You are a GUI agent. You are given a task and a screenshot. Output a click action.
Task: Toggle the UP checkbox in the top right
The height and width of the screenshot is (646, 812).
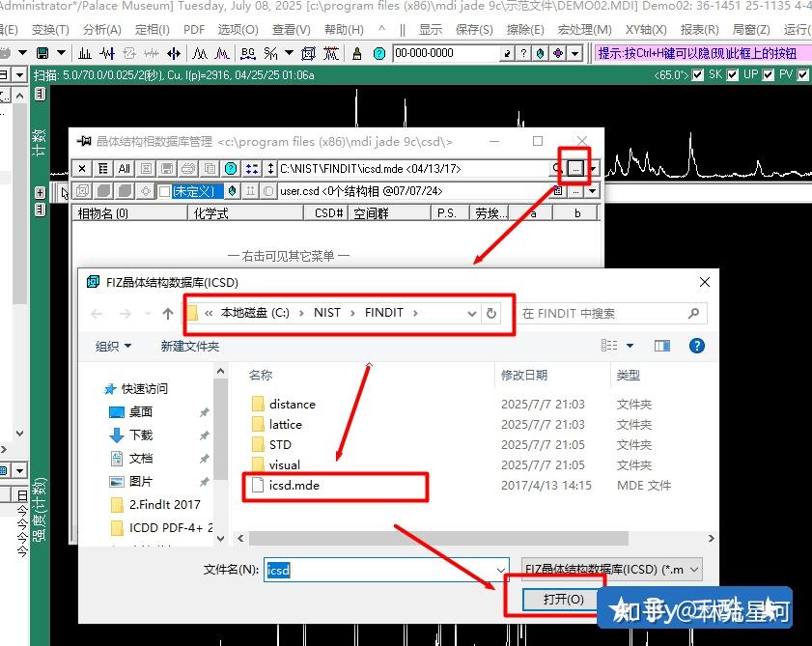tap(732, 74)
